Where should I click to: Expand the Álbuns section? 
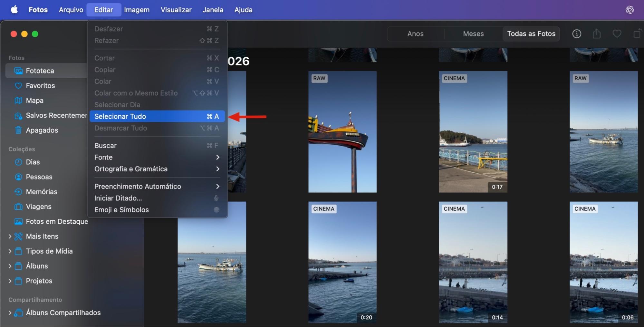(x=10, y=266)
